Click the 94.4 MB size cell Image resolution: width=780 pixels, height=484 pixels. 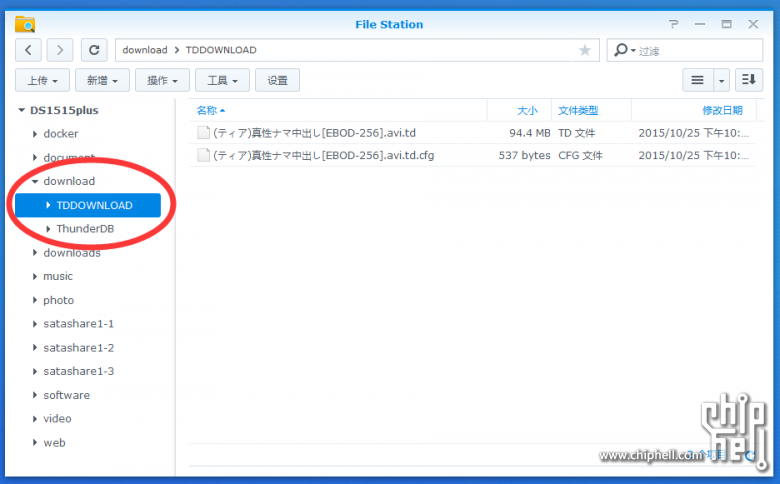point(530,133)
